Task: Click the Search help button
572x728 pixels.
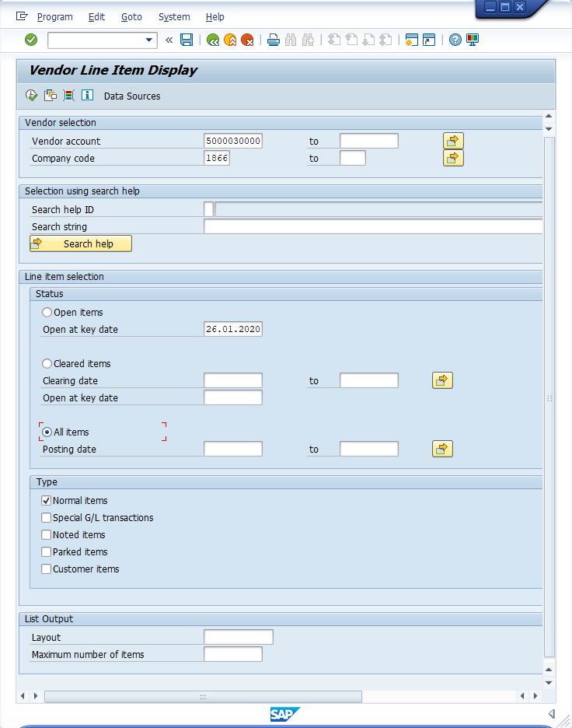Action: pyautogui.click(x=81, y=243)
